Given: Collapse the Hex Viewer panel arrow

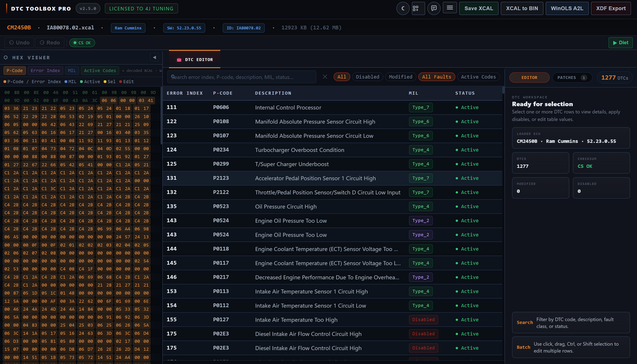Looking at the screenshot, I should (154, 57).
